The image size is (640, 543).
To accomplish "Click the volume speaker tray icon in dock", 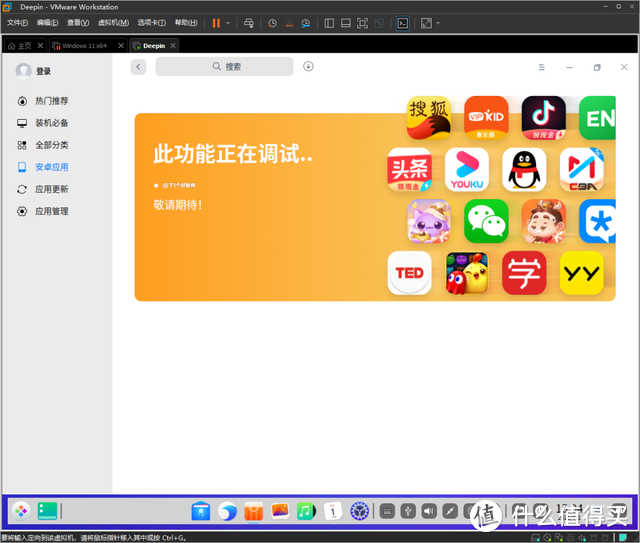I will [429, 511].
